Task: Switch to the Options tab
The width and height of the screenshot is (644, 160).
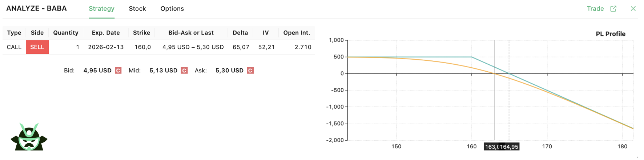Action: pos(172,9)
